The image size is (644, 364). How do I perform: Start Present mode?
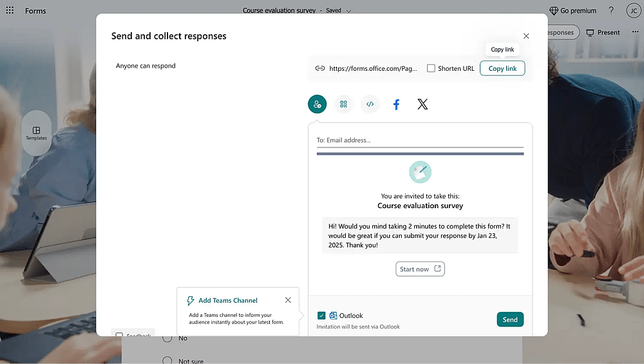[603, 32]
